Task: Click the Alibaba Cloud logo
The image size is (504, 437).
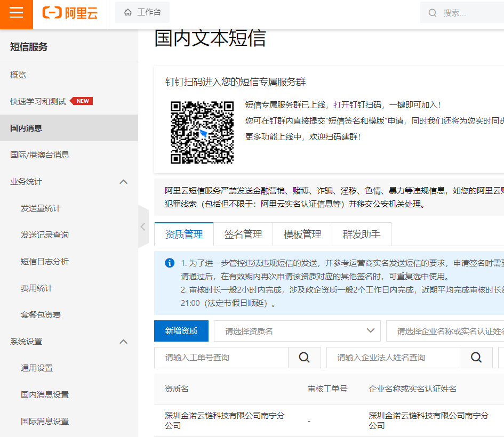Action: pos(70,13)
